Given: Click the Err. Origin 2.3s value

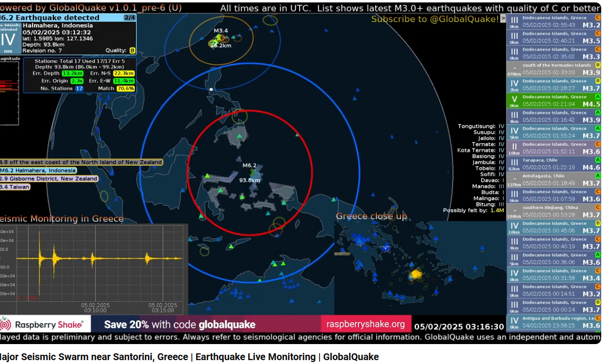Looking at the screenshot, I should point(77,81).
